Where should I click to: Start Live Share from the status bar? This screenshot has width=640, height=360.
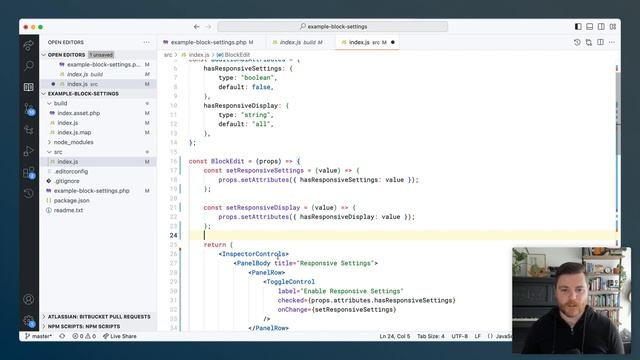pyautogui.click(x=120, y=336)
